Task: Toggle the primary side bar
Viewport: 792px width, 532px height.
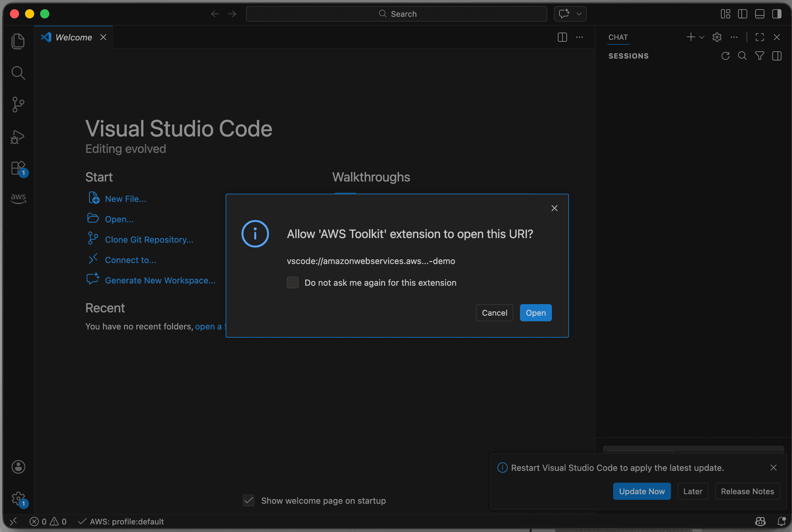Action: [742, 14]
